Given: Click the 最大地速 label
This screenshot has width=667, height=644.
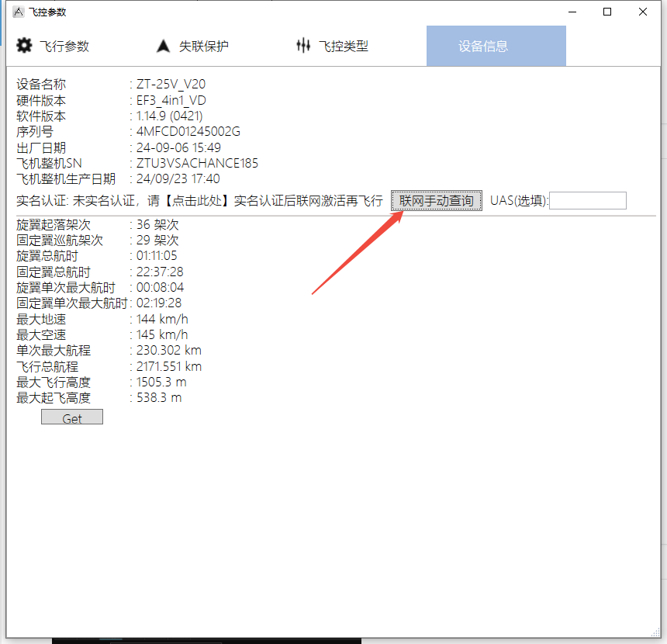Looking at the screenshot, I should click(41, 319).
